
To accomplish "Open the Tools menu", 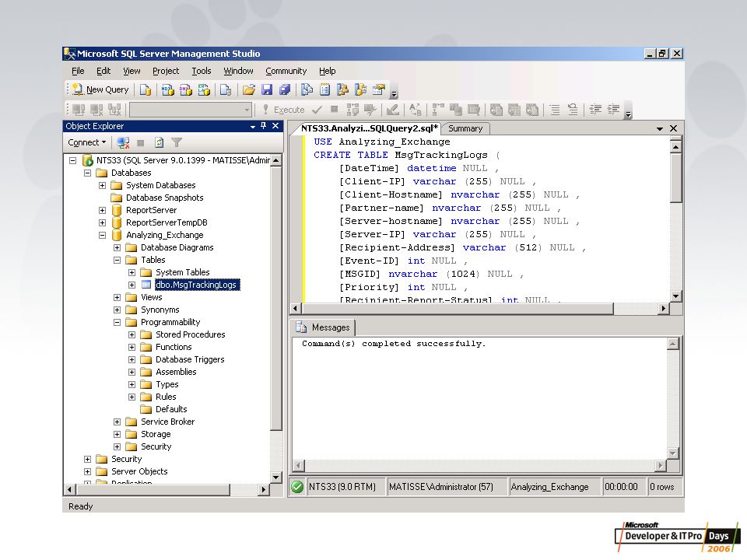I will (x=202, y=71).
